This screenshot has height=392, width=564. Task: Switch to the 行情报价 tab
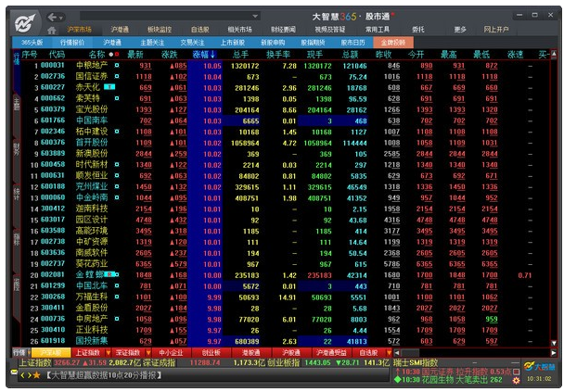click(x=72, y=43)
